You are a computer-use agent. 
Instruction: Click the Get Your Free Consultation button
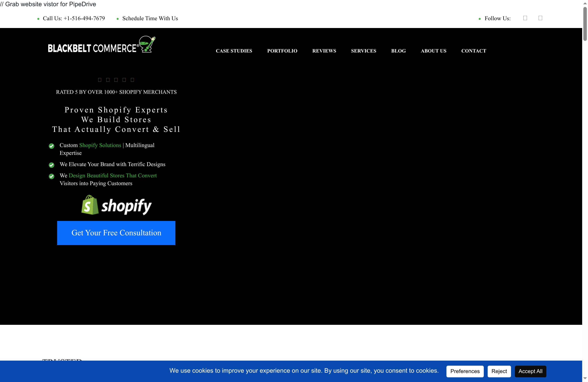click(116, 233)
